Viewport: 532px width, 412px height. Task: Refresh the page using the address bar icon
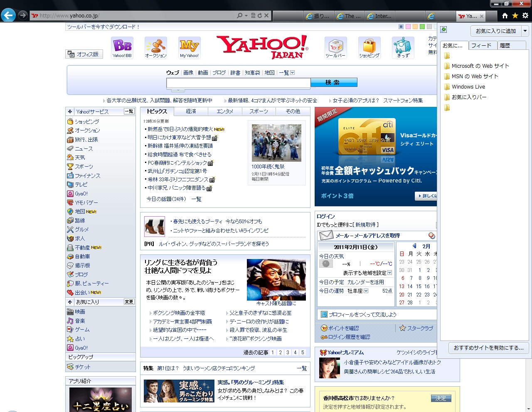pyautogui.click(x=259, y=16)
